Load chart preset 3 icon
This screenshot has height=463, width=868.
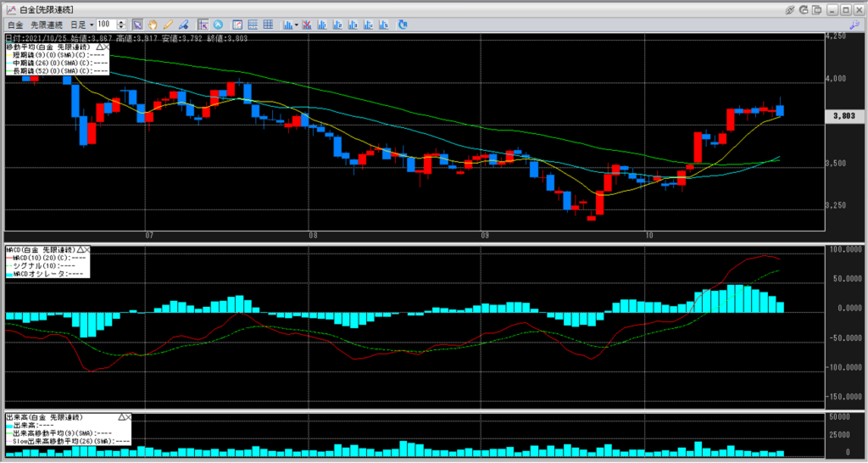point(353,25)
